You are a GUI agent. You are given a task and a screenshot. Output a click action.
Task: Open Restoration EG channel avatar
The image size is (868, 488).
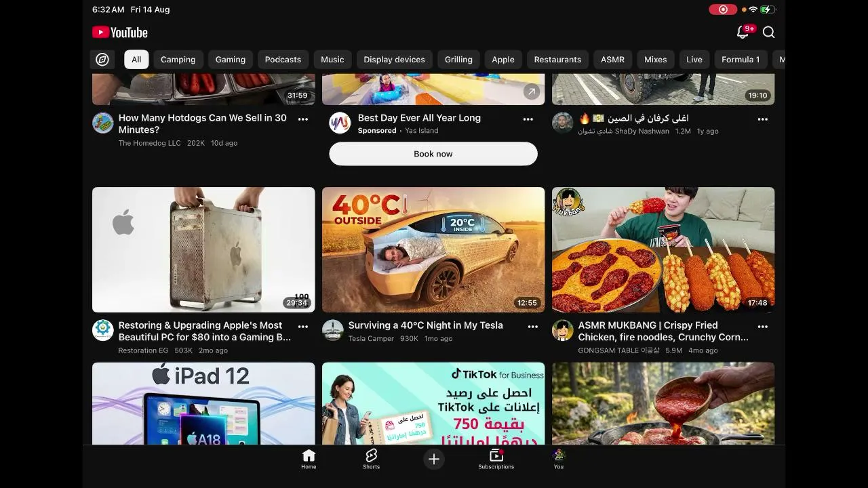[x=103, y=330]
